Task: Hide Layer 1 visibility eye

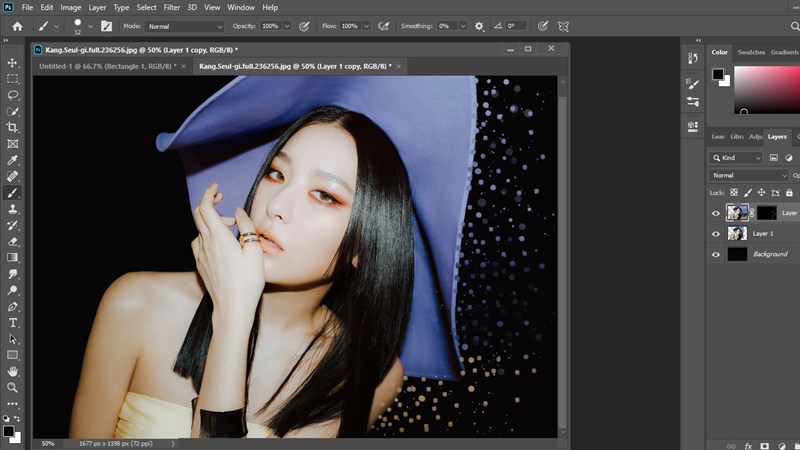Action: 716,234
